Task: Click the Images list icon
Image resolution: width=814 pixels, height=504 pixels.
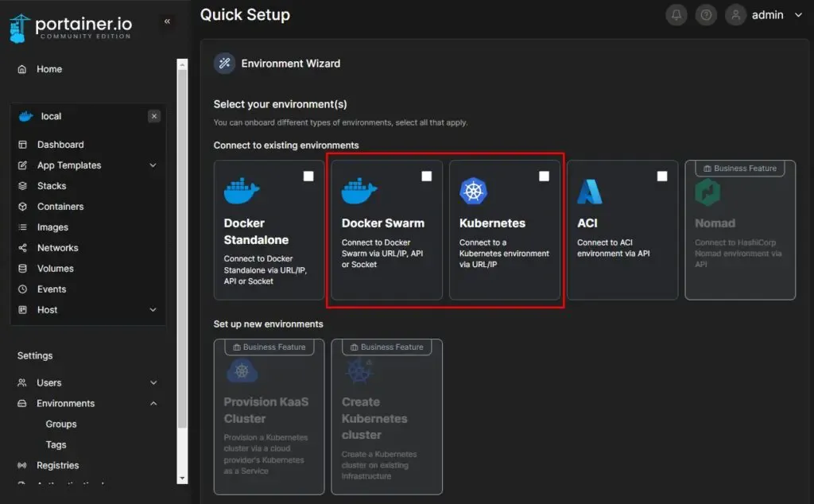Action: (x=22, y=227)
